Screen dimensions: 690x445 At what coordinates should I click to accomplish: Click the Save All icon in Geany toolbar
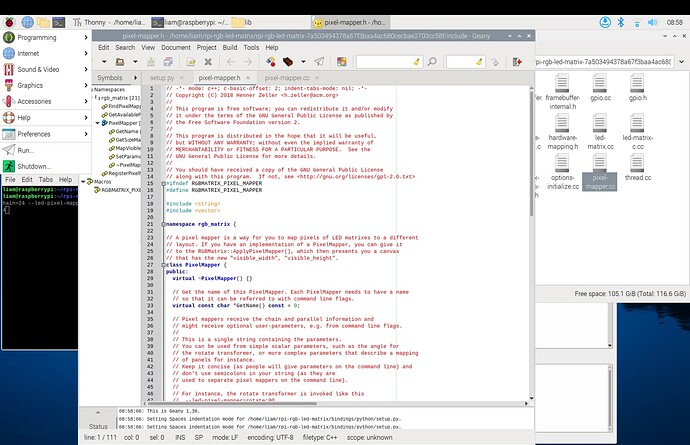click(168, 62)
